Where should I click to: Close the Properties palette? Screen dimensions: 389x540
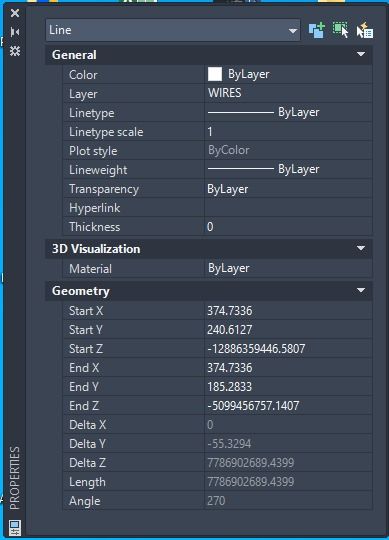click(15, 13)
